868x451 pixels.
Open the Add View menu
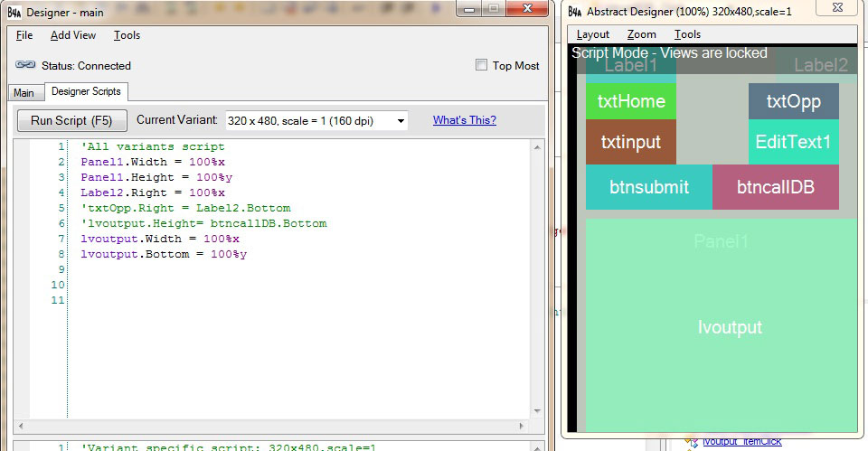coord(73,35)
